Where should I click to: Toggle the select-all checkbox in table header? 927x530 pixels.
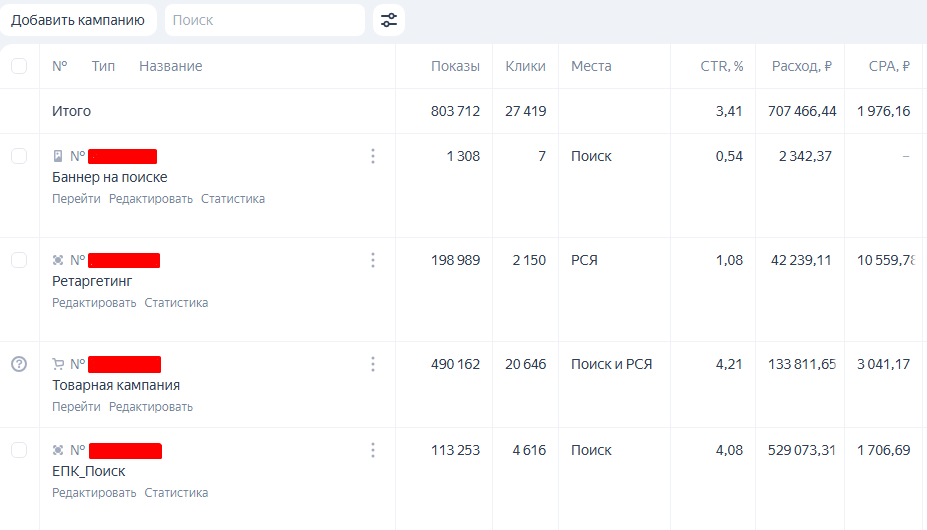point(19,66)
